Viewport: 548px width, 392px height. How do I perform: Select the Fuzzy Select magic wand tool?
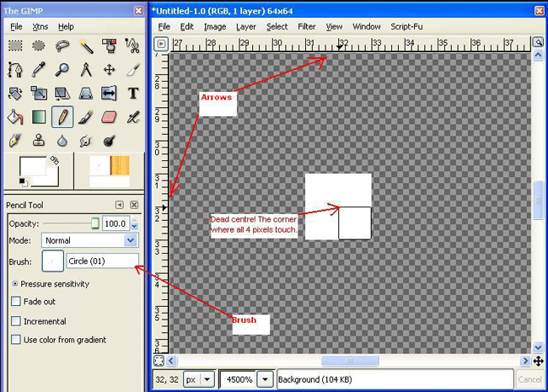coord(86,46)
